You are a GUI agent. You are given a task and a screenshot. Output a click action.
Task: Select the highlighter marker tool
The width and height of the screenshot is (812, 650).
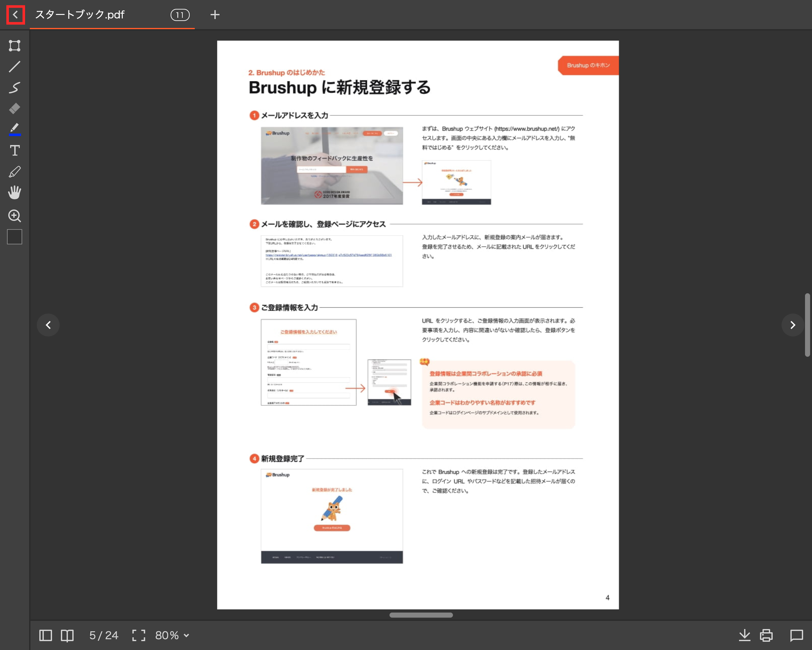point(15,129)
